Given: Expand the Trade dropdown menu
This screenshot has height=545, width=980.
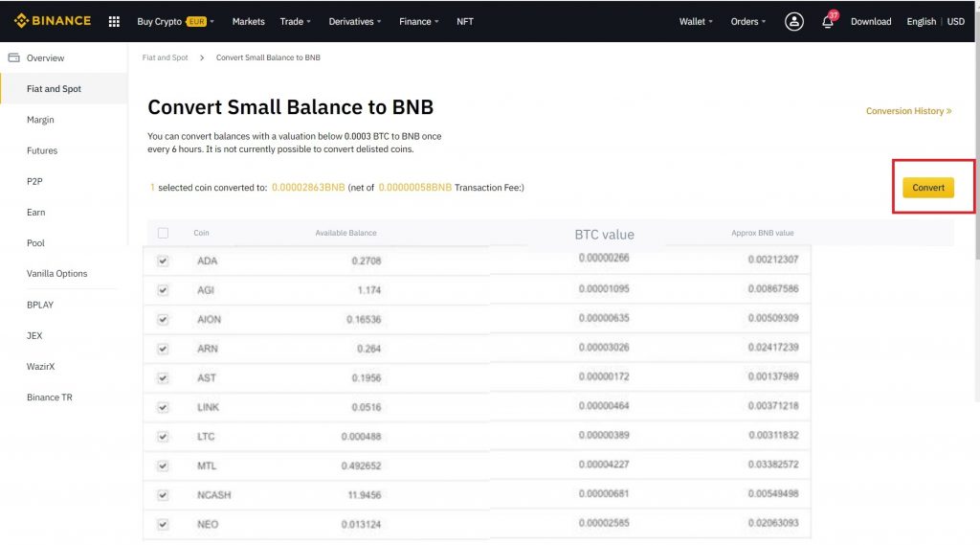Looking at the screenshot, I should click(295, 21).
